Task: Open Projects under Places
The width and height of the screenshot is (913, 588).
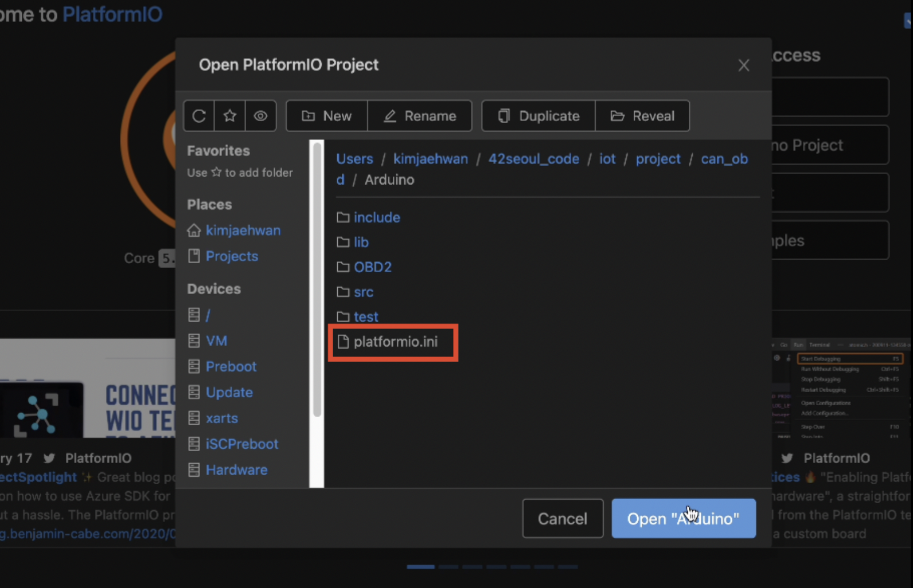Action: point(232,256)
